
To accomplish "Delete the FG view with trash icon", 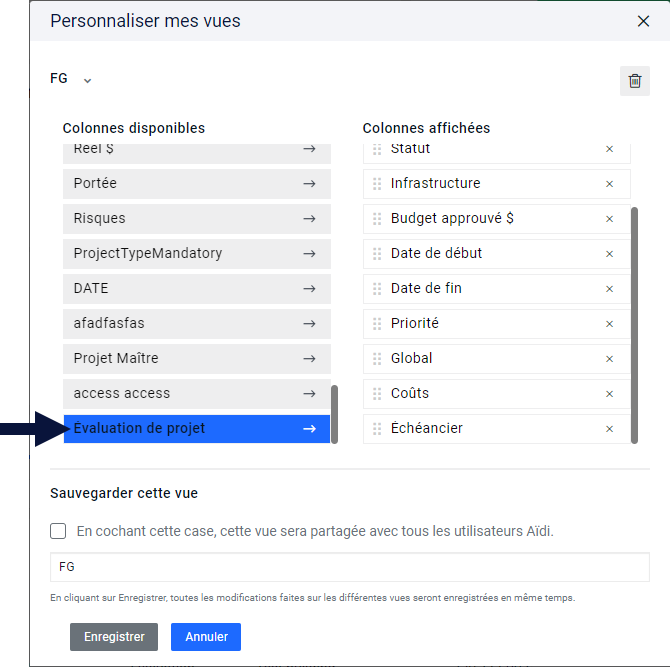I will pos(635,81).
